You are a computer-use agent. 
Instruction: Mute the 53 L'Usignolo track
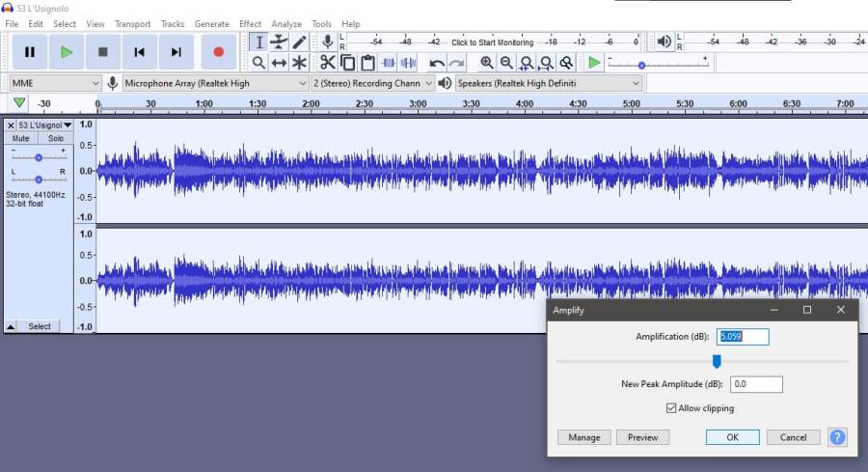21,139
